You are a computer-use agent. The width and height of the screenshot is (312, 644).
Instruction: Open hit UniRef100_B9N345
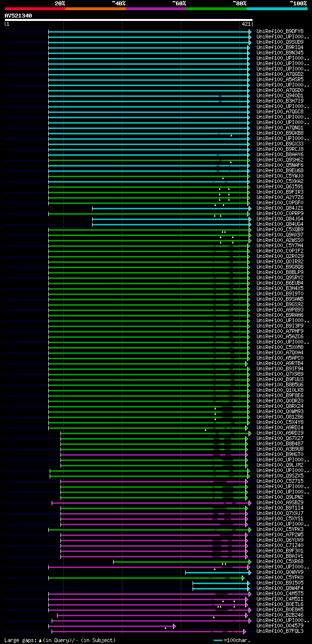[280, 53]
